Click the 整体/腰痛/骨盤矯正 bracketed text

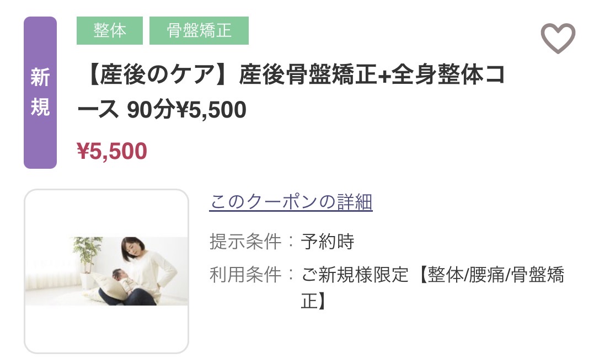(x=491, y=274)
